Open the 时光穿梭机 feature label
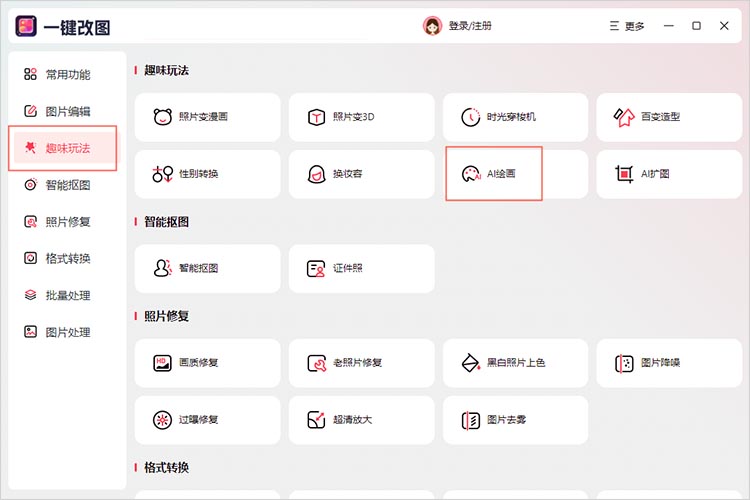This screenshot has height=500, width=750. tap(511, 117)
